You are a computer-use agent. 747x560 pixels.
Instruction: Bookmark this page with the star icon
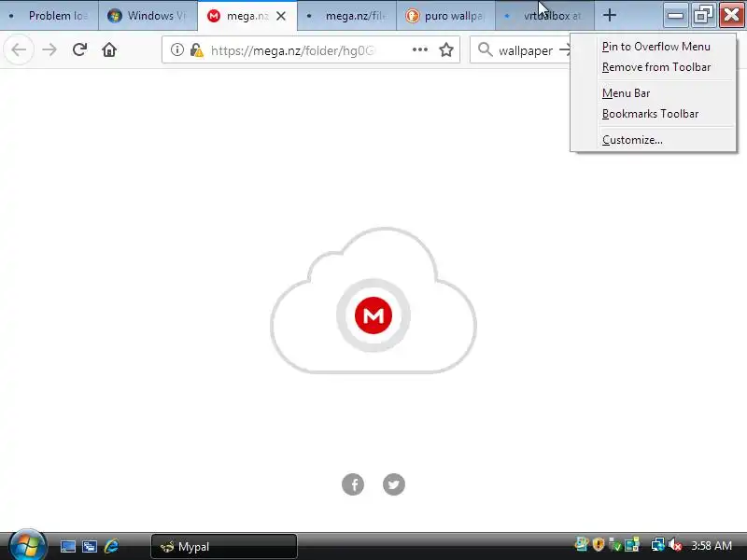pyautogui.click(x=446, y=49)
